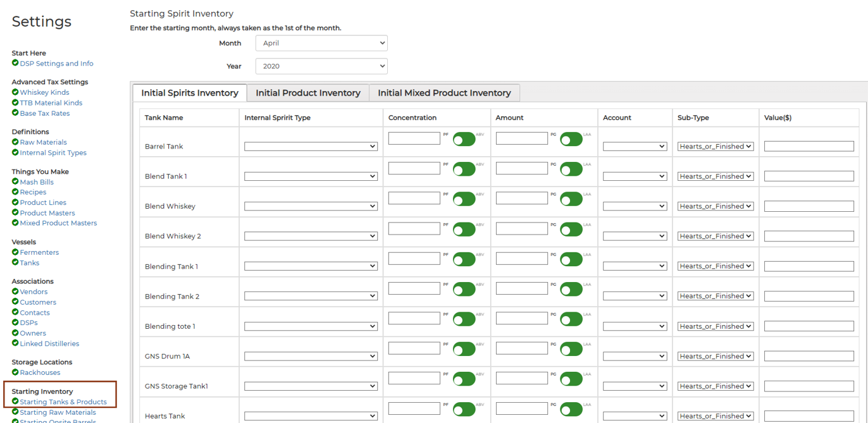Go to TTB Material Kinds settings

point(51,103)
